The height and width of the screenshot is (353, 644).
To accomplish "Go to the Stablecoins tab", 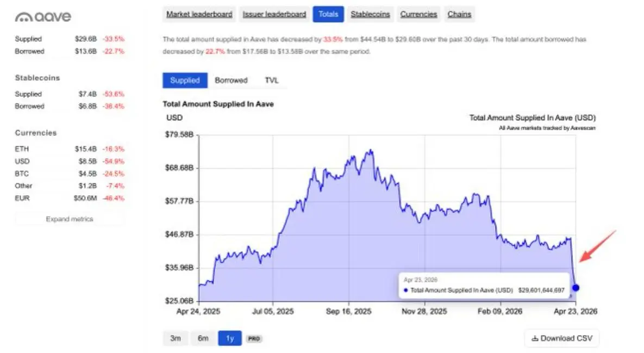I will pyautogui.click(x=370, y=14).
